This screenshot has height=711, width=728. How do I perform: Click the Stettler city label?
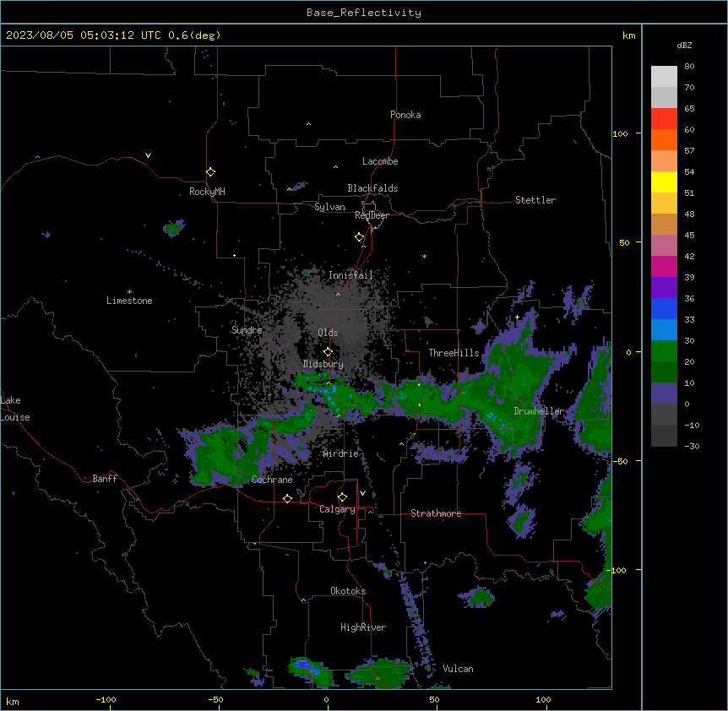tap(535, 200)
